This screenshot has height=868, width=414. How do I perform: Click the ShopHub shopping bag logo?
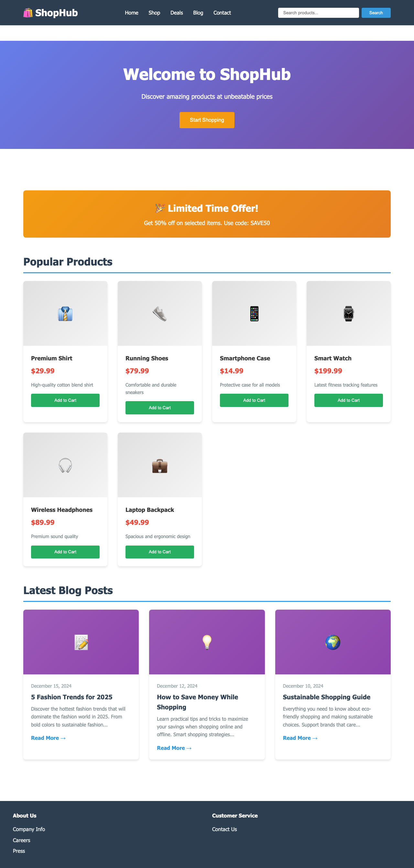(28, 13)
